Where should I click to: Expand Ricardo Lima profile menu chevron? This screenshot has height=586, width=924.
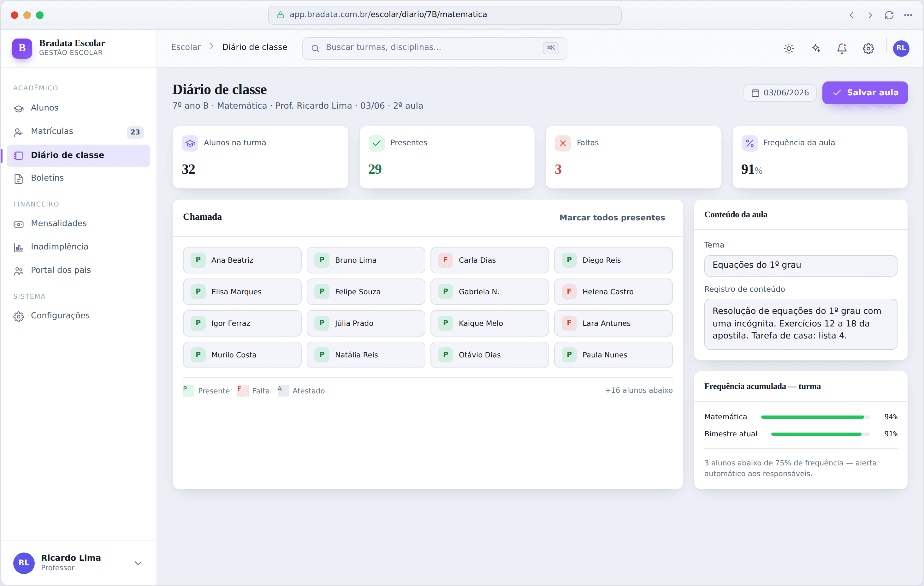tap(138, 563)
